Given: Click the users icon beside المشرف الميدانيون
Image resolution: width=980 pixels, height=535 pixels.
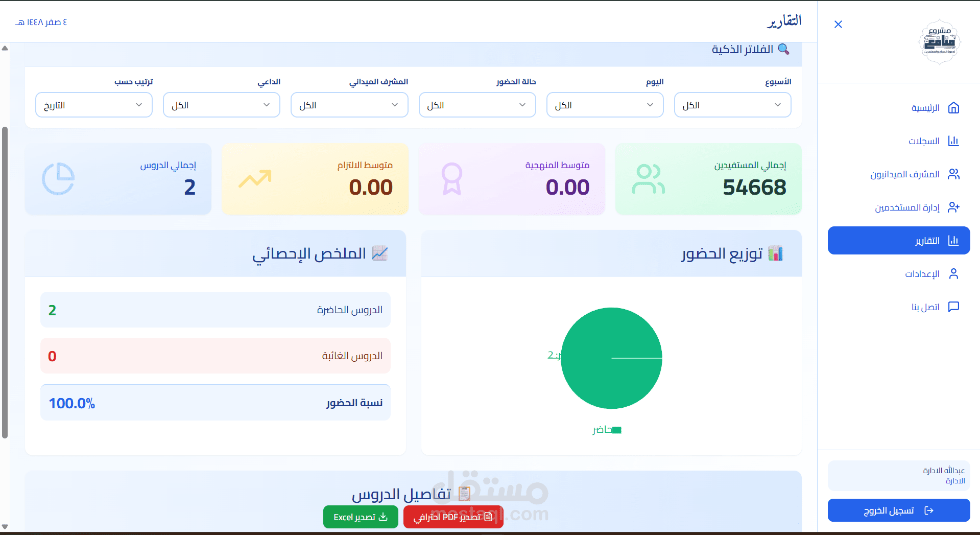Looking at the screenshot, I should (x=953, y=174).
